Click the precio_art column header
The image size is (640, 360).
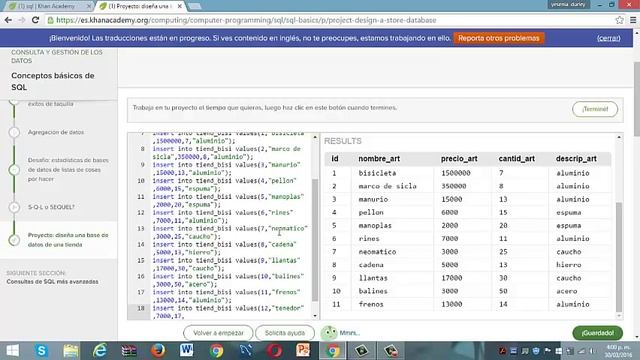(x=459, y=159)
